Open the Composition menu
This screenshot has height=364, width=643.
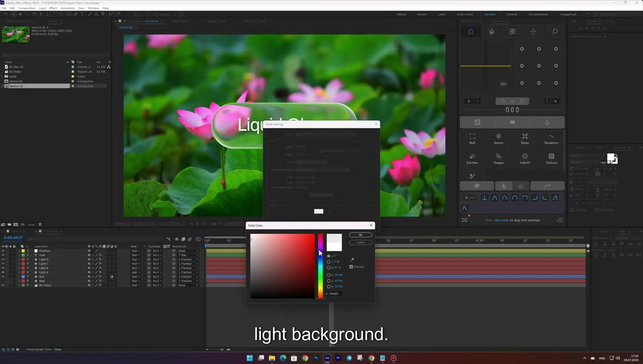tap(27, 8)
